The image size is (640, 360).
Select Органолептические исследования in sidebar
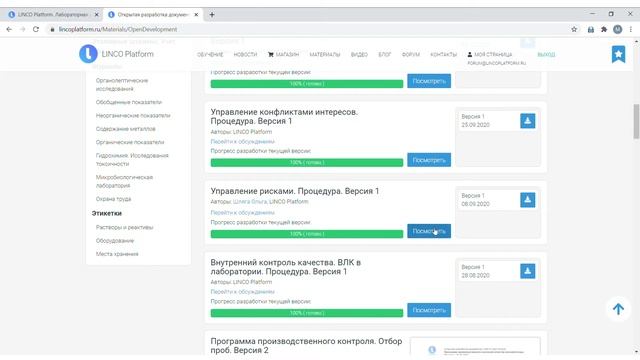[122, 84]
